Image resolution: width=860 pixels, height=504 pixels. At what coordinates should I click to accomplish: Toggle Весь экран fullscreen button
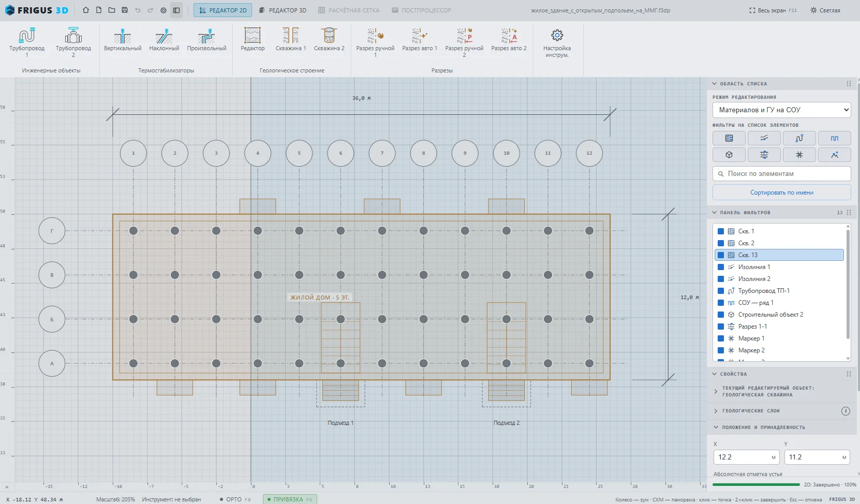[773, 10]
